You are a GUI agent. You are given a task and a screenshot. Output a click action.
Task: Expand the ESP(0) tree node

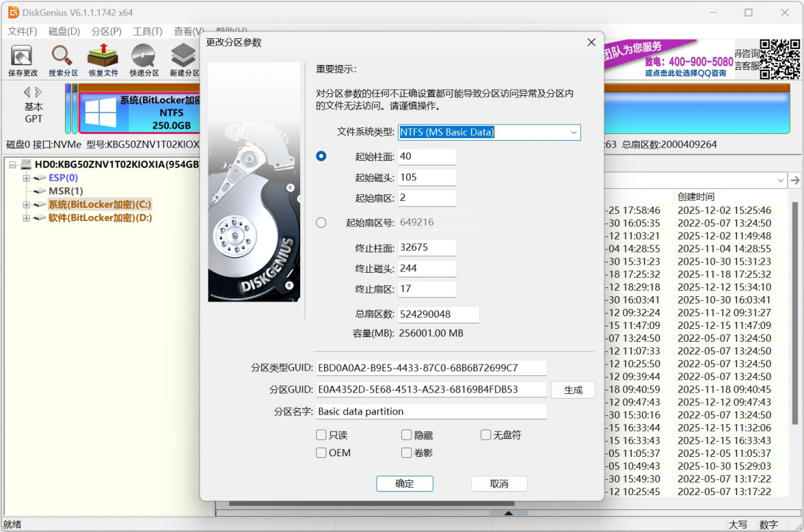26,178
